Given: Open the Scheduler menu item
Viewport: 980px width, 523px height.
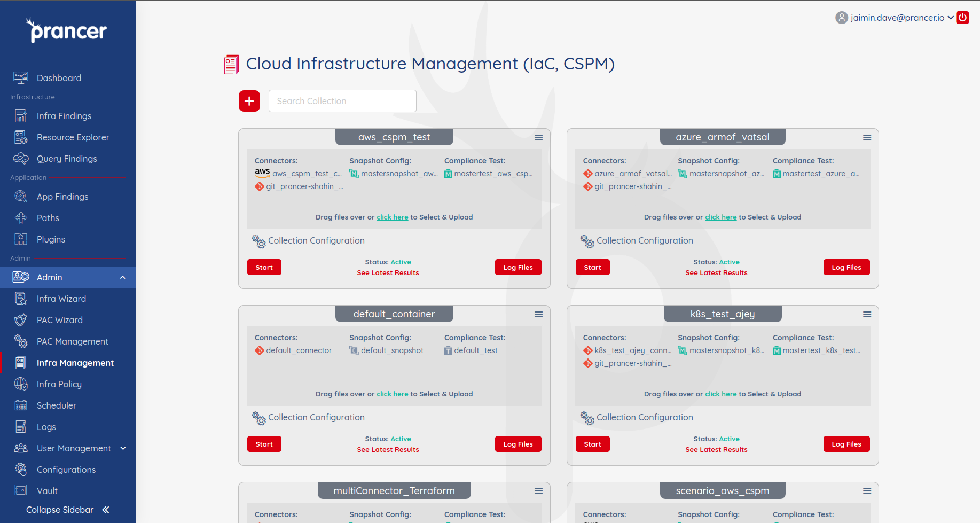Looking at the screenshot, I should click(x=68, y=405).
